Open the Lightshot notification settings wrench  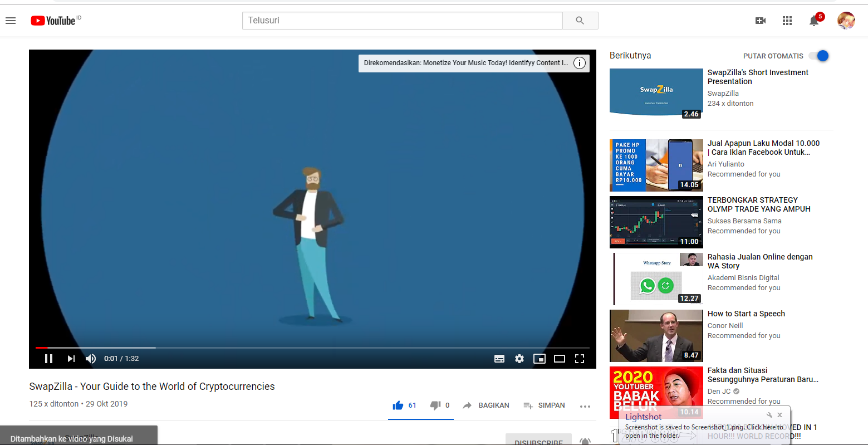769,415
